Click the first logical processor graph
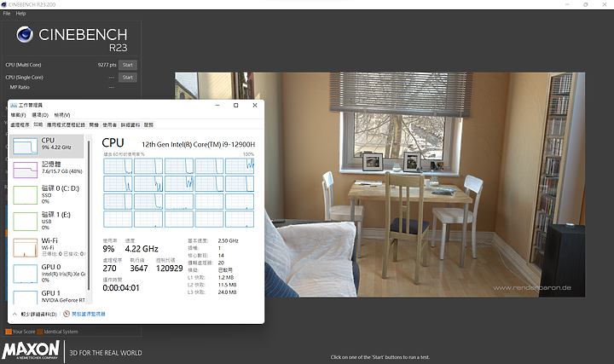 (x=118, y=166)
